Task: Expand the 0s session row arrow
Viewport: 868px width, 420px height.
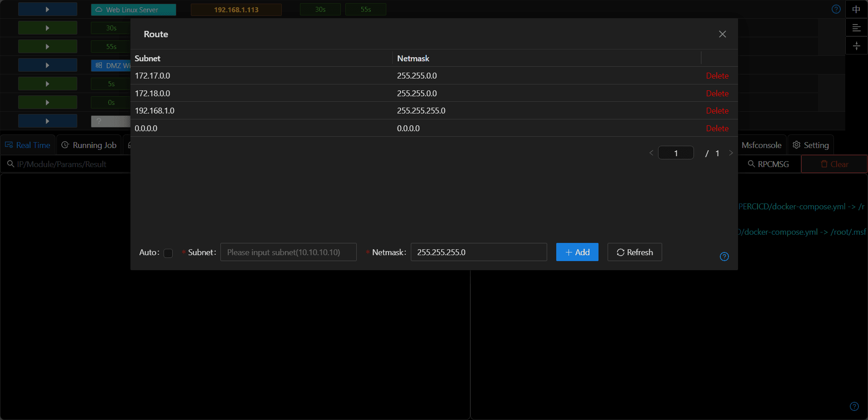Action: (47, 102)
